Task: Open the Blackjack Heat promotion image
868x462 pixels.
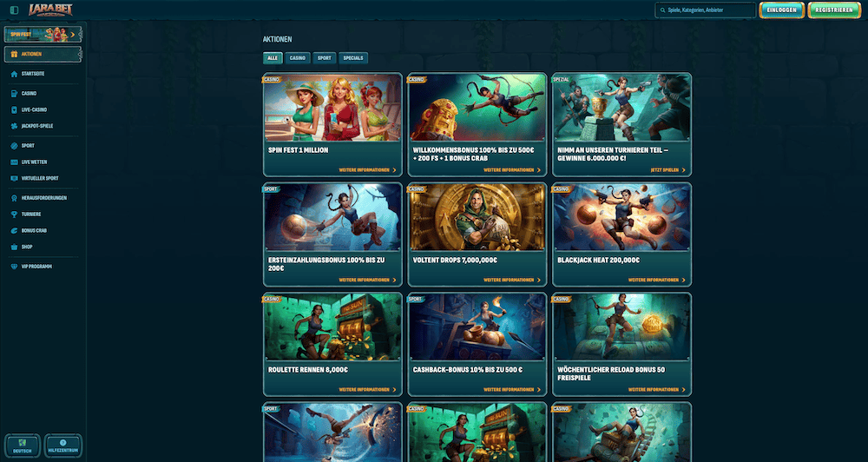Action: tap(621, 217)
